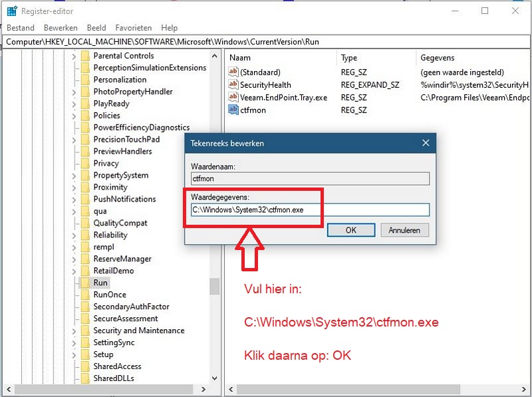This screenshot has height=397, width=532.
Task: Click the PerceptionSimulationExtensions folder icon
Action: pos(85,68)
